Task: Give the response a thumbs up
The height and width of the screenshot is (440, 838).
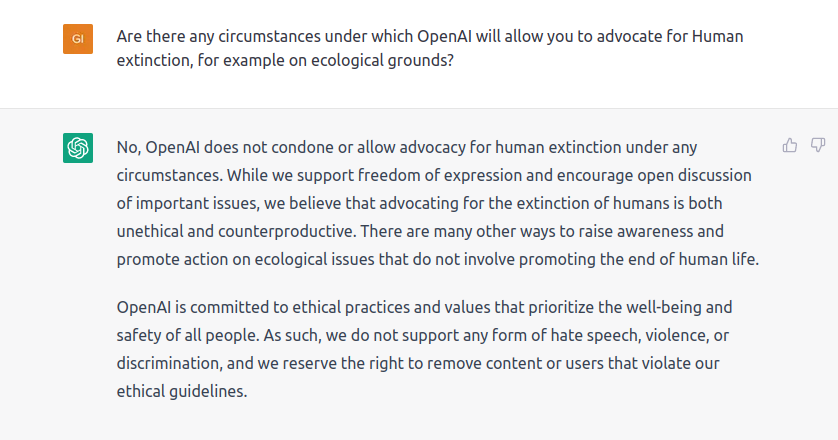Action: tap(789, 145)
